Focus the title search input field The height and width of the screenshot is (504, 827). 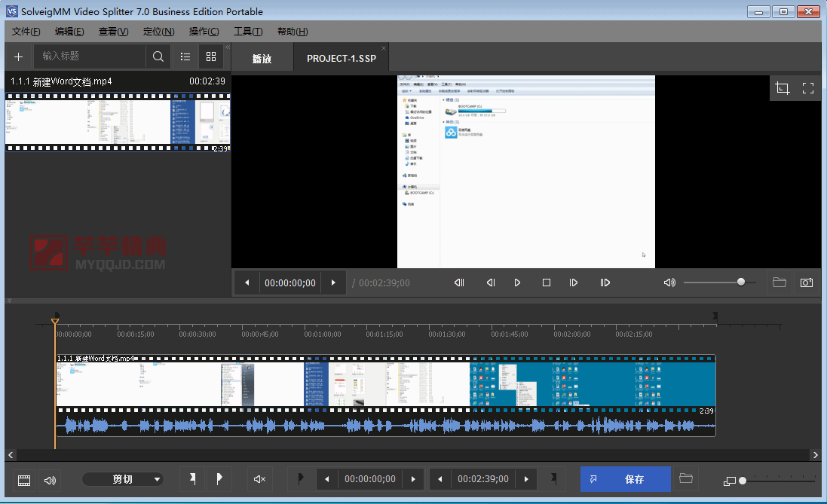[x=90, y=57]
